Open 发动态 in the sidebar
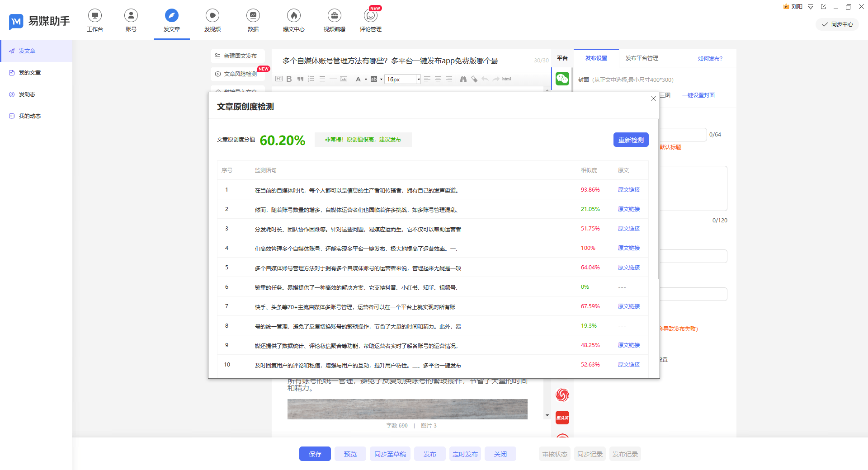868x470 pixels. (x=36, y=94)
